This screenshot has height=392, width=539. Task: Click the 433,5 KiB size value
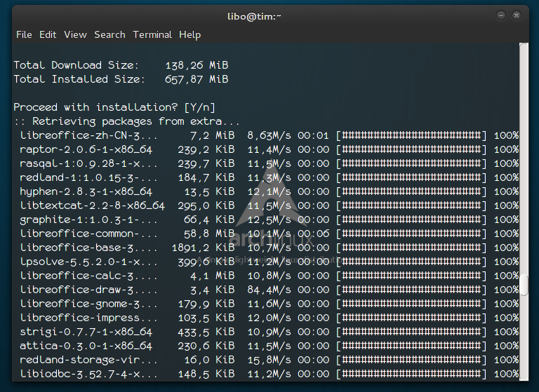coord(206,332)
